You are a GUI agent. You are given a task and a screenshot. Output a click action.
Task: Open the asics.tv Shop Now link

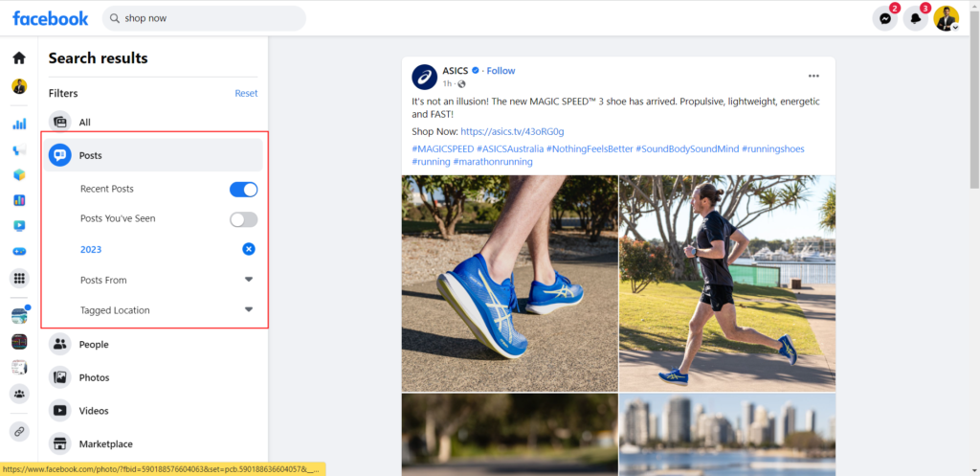tap(513, 131)
